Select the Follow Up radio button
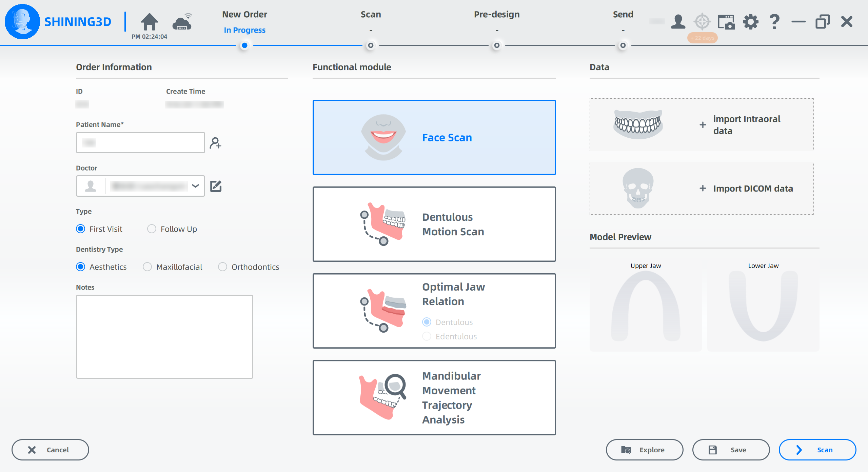This screenshot has height=472, width=868. point(152,229)
